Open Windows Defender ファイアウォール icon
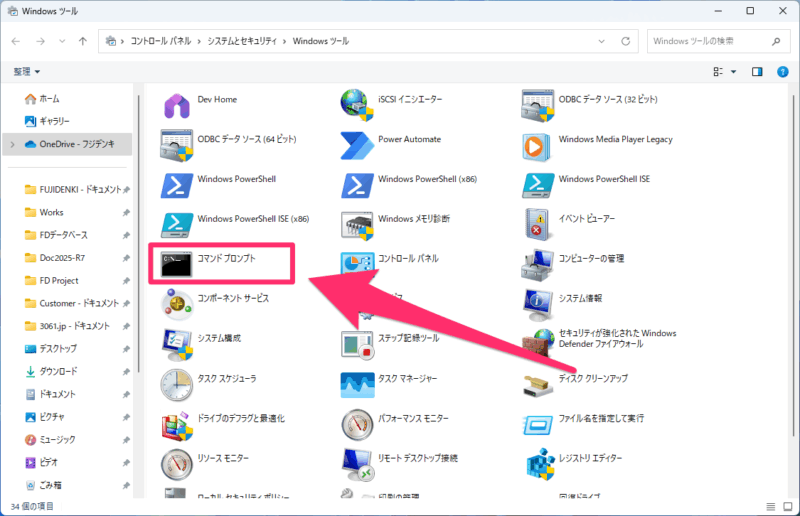Screen dimensions: 800x516 tap(538, 343)
